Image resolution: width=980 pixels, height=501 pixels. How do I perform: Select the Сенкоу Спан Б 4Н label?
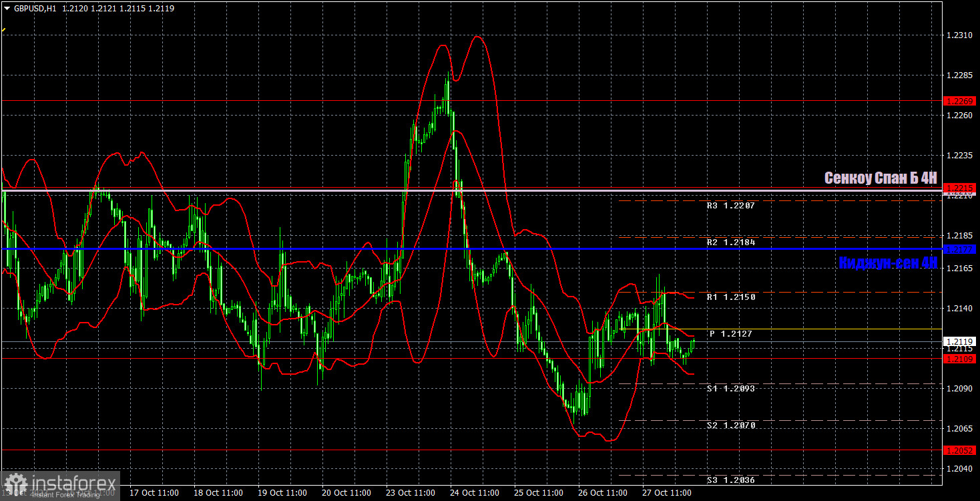[881, 178]
